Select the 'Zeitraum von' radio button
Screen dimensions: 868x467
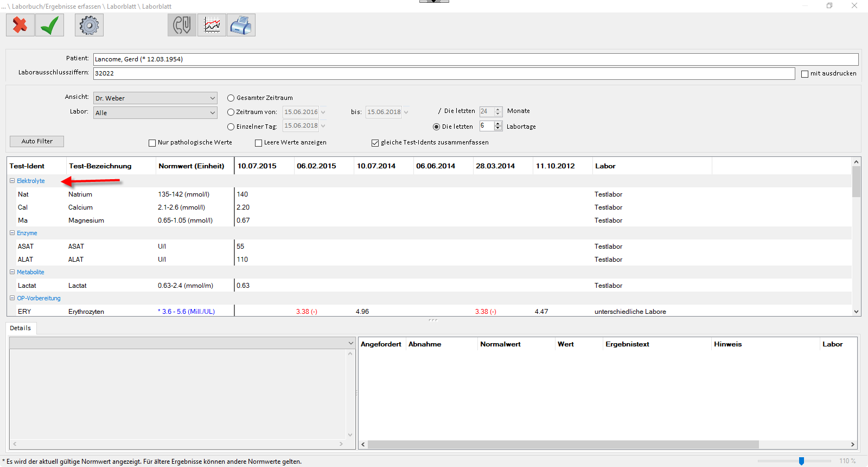(231, 112)
